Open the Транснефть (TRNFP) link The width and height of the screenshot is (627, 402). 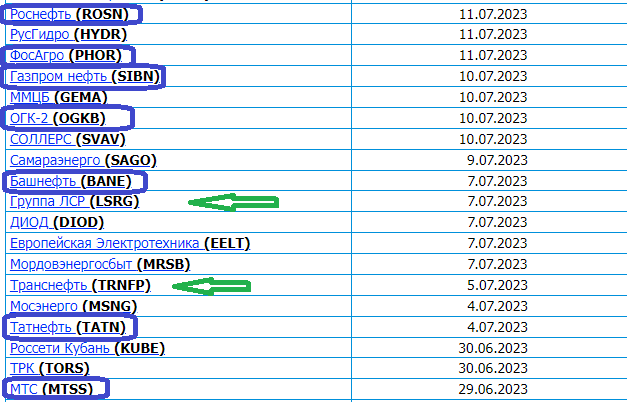pyautogui.click(x=80, y=286)
